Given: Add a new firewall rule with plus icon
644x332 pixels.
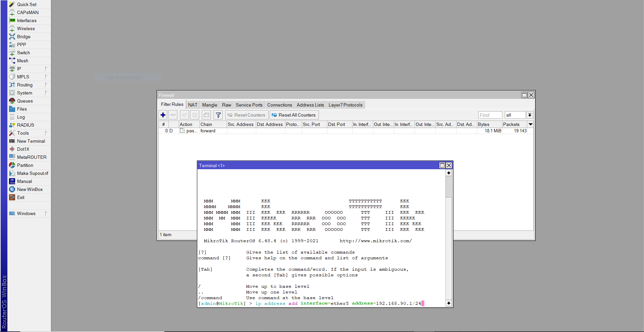Looking at the screenshot, I should tap(163, 115).
